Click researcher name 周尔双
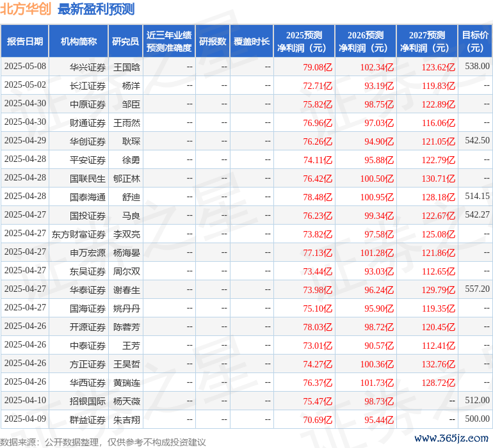Image resolution: width=493 pixels, height=448 pixels. pyautogui.click(x=126, y=271)
